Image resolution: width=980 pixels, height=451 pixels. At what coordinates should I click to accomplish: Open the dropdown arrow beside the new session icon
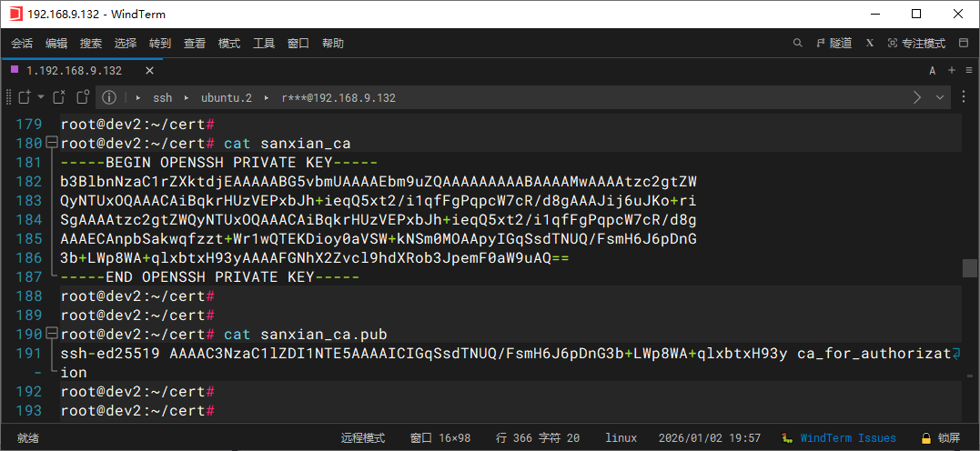[x=39, y=97]
